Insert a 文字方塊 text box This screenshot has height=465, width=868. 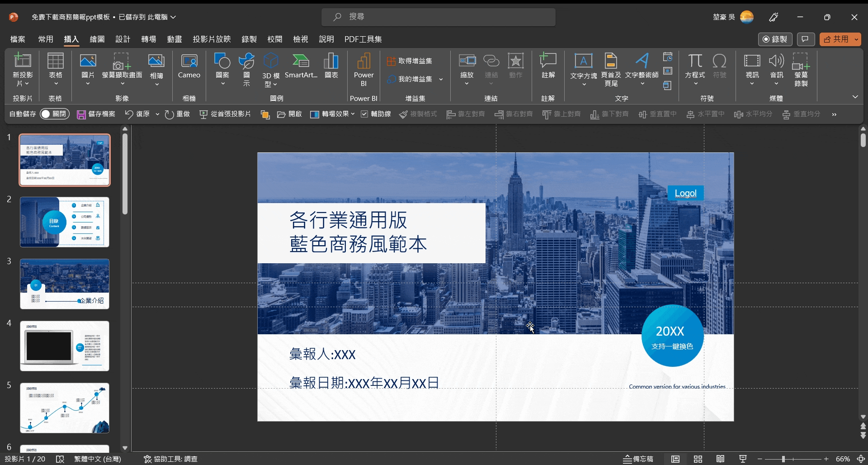click(584, 69)
